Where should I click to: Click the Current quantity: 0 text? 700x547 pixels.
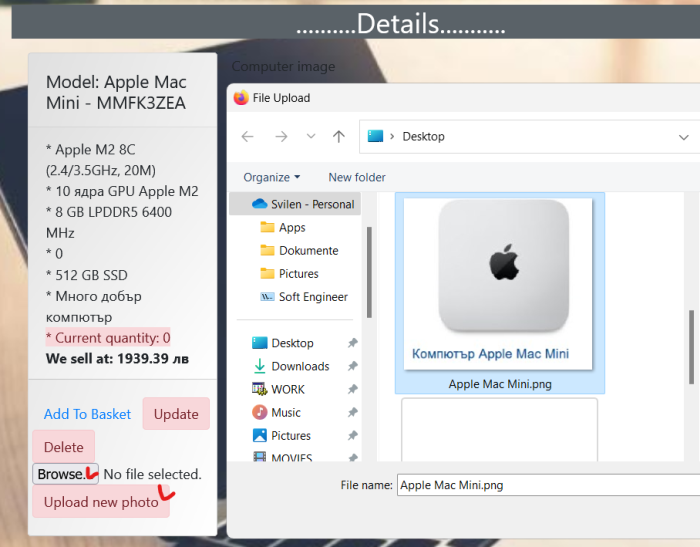(x=108, y=338)
